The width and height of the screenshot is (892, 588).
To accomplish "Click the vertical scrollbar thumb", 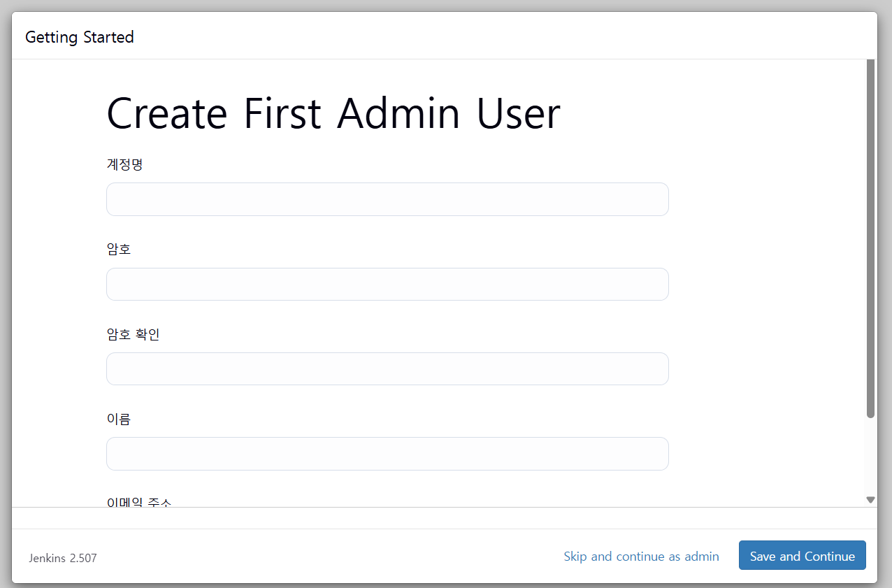I will (870, 238).
